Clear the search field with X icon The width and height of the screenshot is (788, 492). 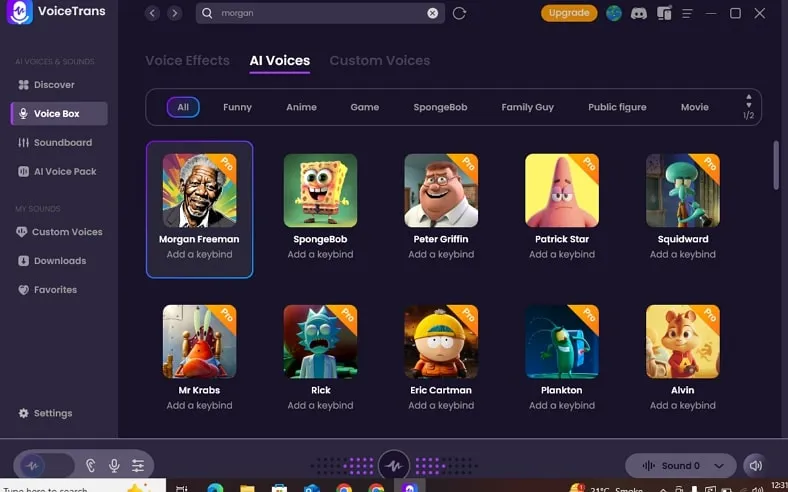(433, 13)
